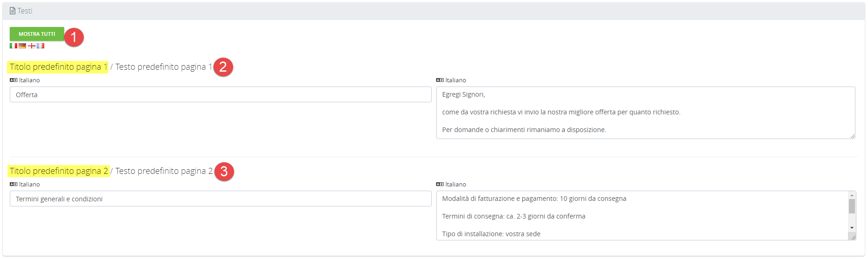The width and height of the screenshot is (868, 259).
Task: Select the English flag icon
Action: (x=32, y=46)
